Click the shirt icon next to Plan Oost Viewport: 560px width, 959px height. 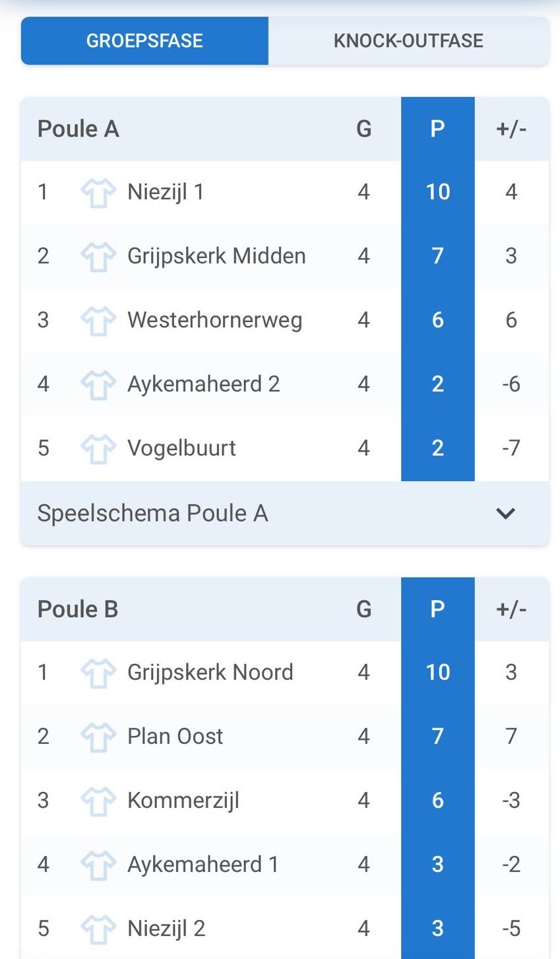(98, 737)
